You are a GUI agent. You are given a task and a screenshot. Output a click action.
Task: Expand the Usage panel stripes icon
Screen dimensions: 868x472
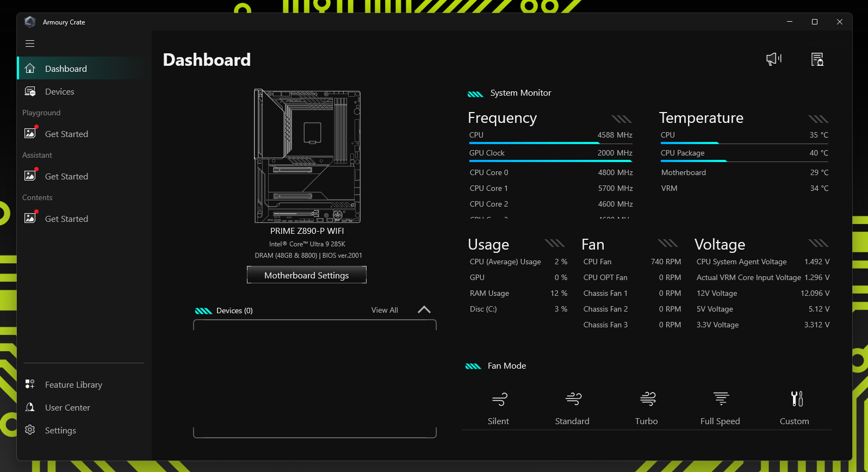tap(555, 243)
